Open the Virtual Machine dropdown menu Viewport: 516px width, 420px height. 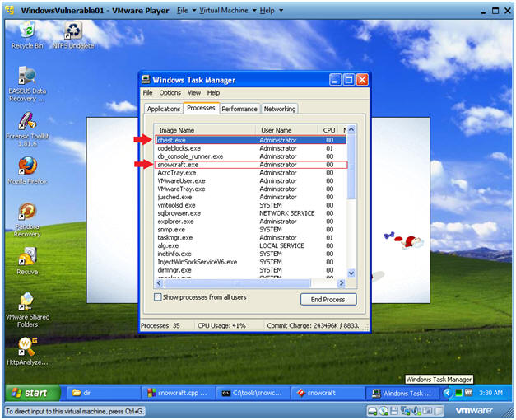click(228, 11)
